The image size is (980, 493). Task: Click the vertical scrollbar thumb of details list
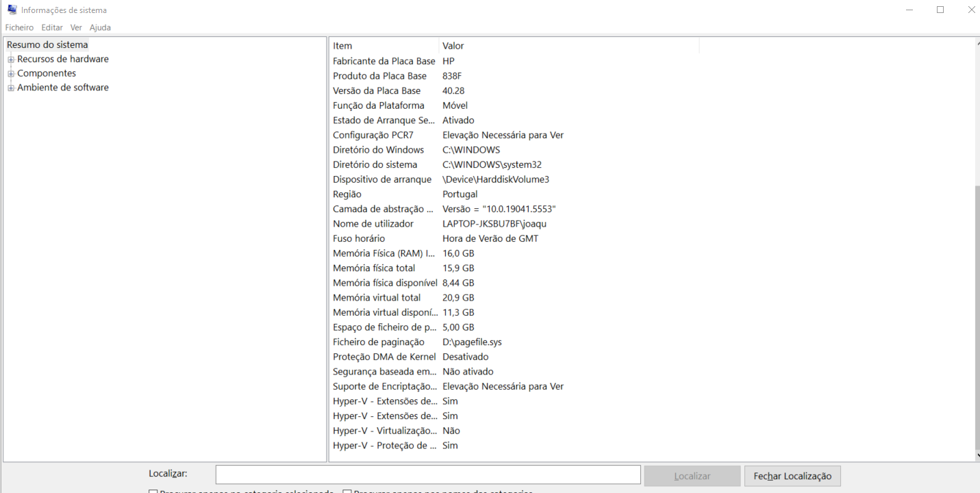click(x=977, y=316)
